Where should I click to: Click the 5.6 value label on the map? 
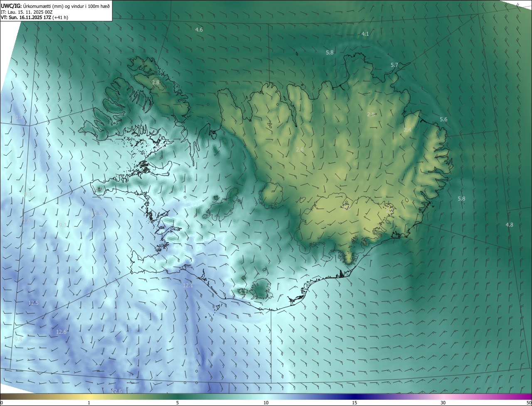click(443, 120)
